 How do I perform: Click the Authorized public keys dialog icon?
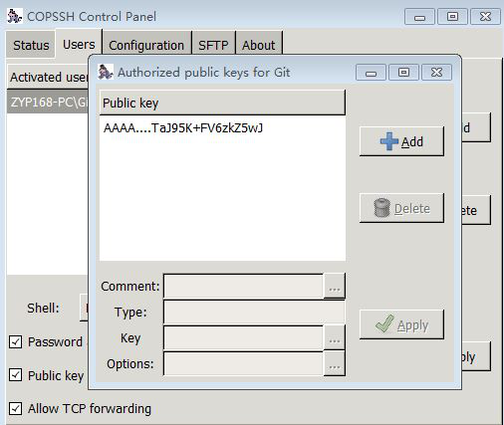(x=106, y=72)
